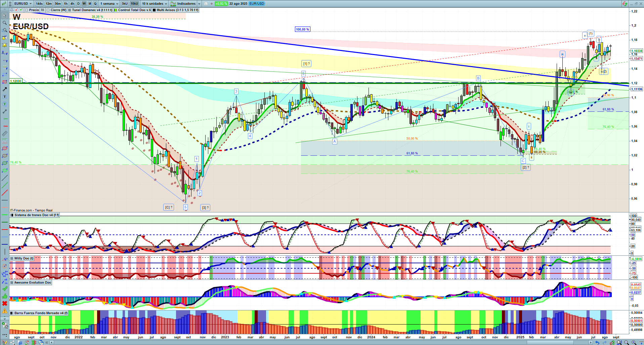Select the brown ellipse drawing tool
The image size is (644, 345).
click(4, 156)
